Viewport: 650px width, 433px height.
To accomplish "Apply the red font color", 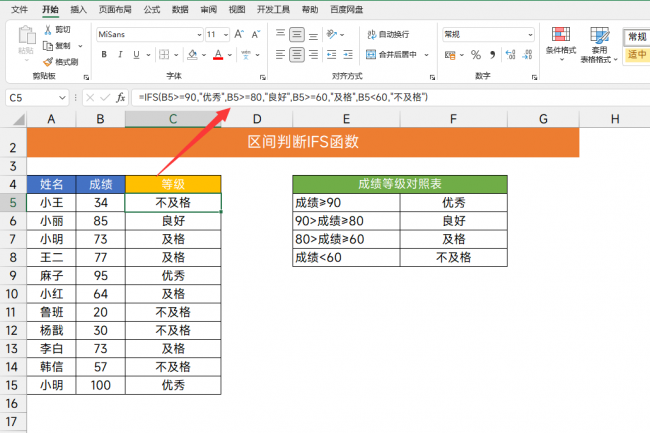I will click(218, 54).
